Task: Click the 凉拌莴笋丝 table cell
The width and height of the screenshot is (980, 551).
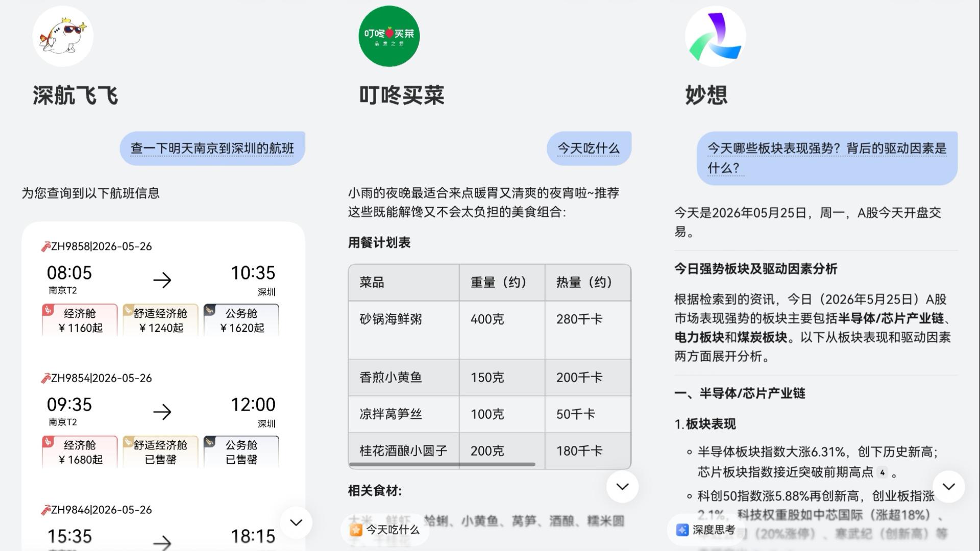Action: point(404,414)
